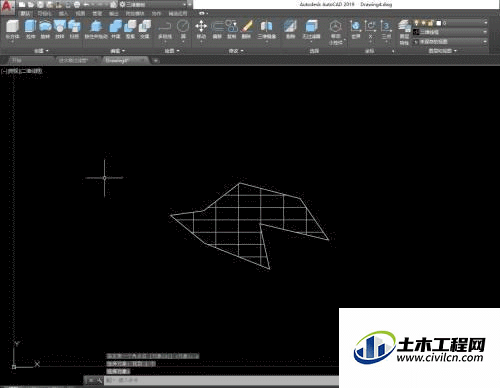Image resolution: width=500 pixels, height=388 pixels.
Task: Select the Copy (复制) tool
Action: pos(232,29)
